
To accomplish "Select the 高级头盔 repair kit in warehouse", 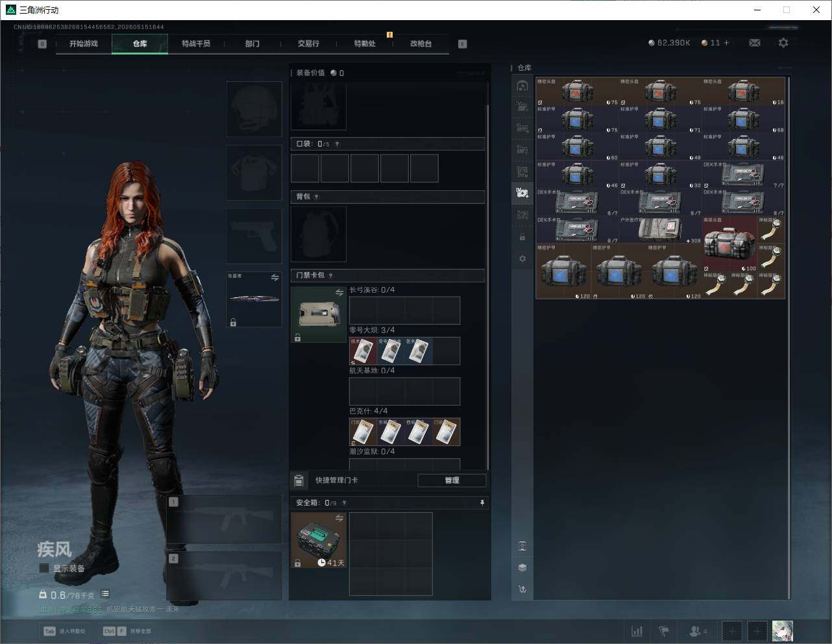I will tap(730, 244).
